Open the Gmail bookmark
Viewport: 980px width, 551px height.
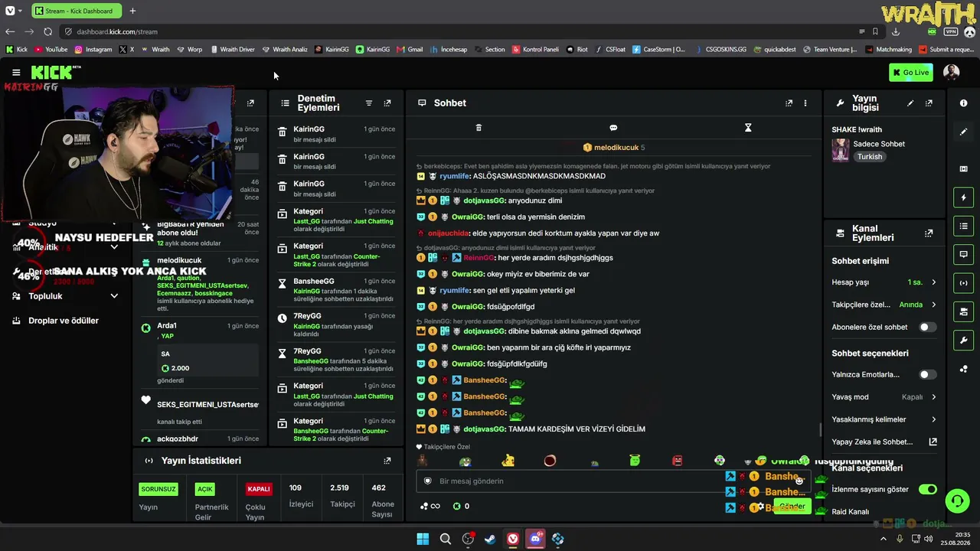410,49
